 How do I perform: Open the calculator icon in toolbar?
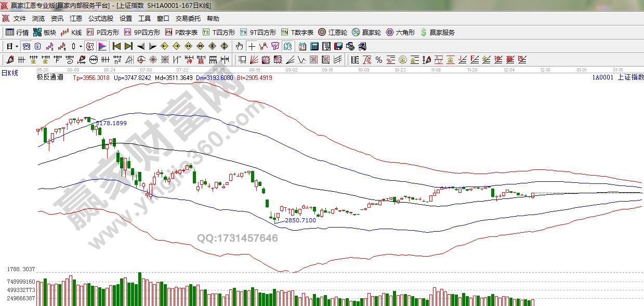(327, 46)
